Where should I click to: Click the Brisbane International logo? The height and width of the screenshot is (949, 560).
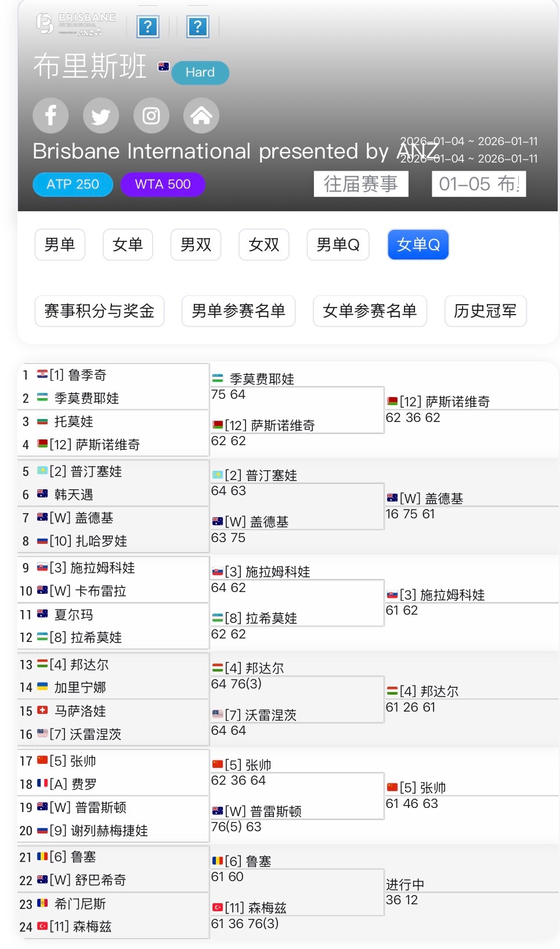click(76, 24)
